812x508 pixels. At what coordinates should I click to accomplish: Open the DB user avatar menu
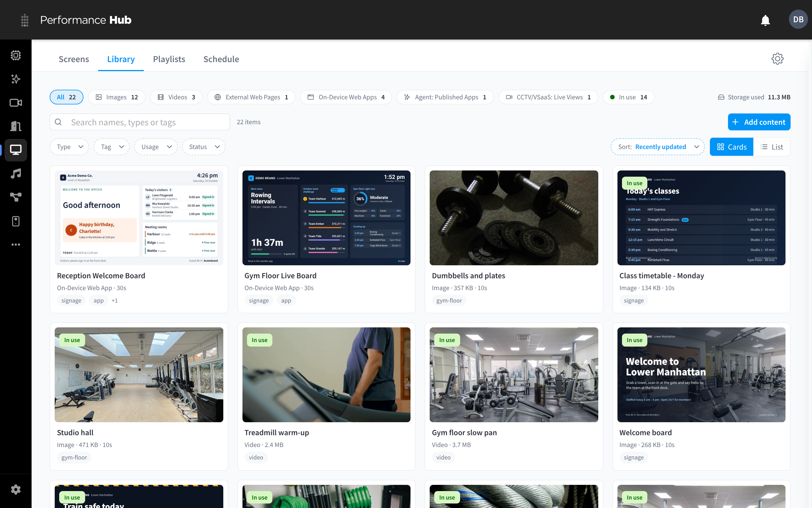[x=798, y=19]
